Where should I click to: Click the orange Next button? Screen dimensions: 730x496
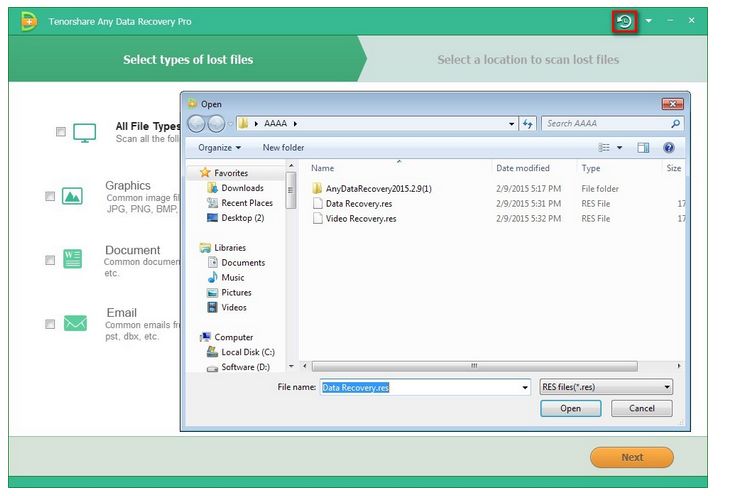pos(632,457)
